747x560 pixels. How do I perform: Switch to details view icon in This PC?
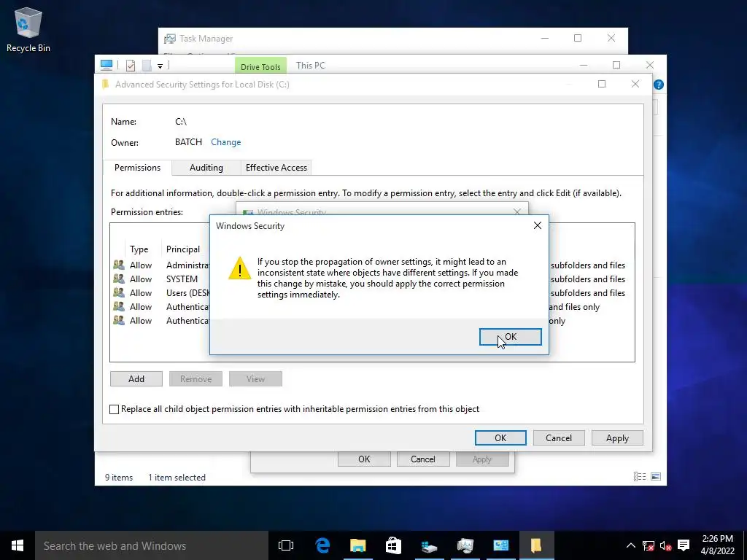click(639, 477)
